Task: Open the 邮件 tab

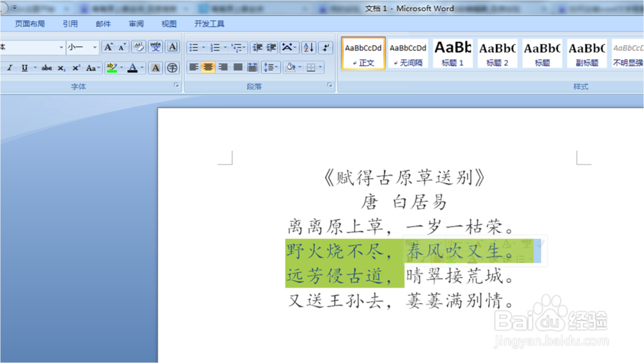Action: (103, 24)
